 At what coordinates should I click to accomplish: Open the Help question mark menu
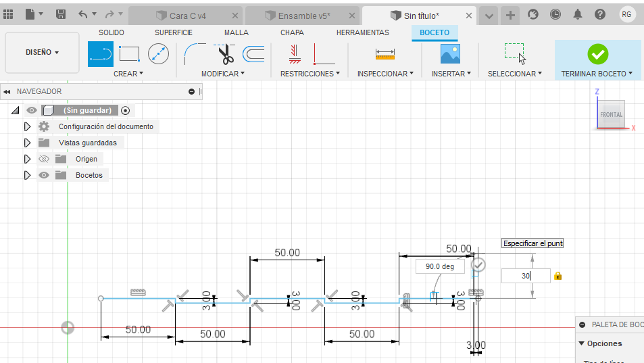click(x=599, y=15)
